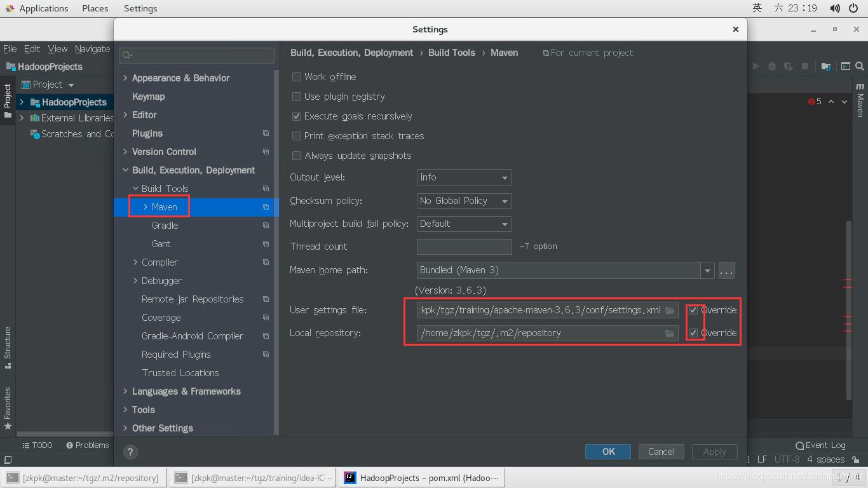Open Search Everywhere magnifier icon
The height and width of the screenshot is (488, 868).
pyautogui.click(x=860, y=66)
